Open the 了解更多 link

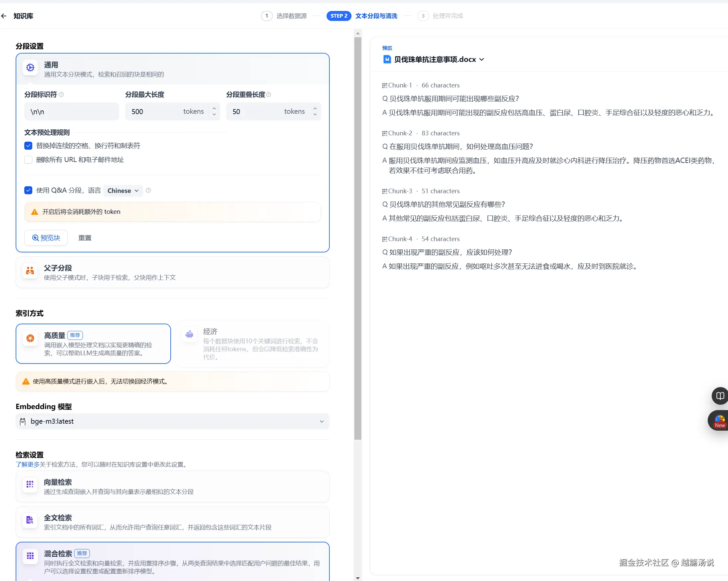click(27, 465)
